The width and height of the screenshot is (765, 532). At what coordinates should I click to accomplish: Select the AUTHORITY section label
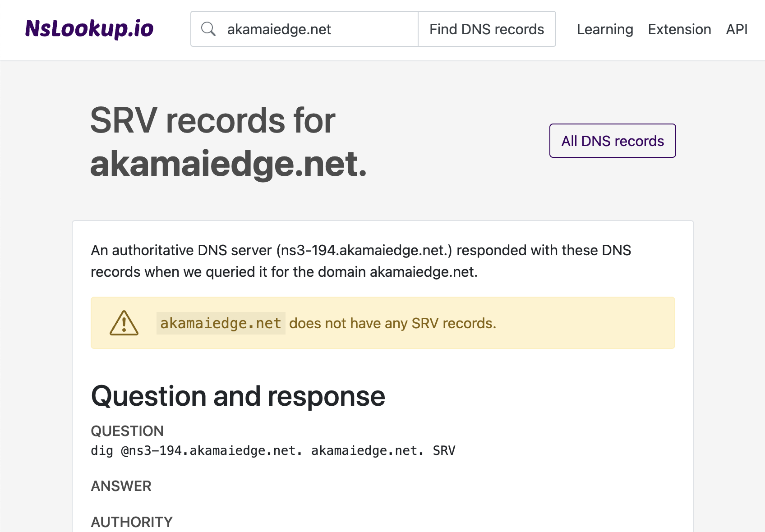click(x=131, y=522)
